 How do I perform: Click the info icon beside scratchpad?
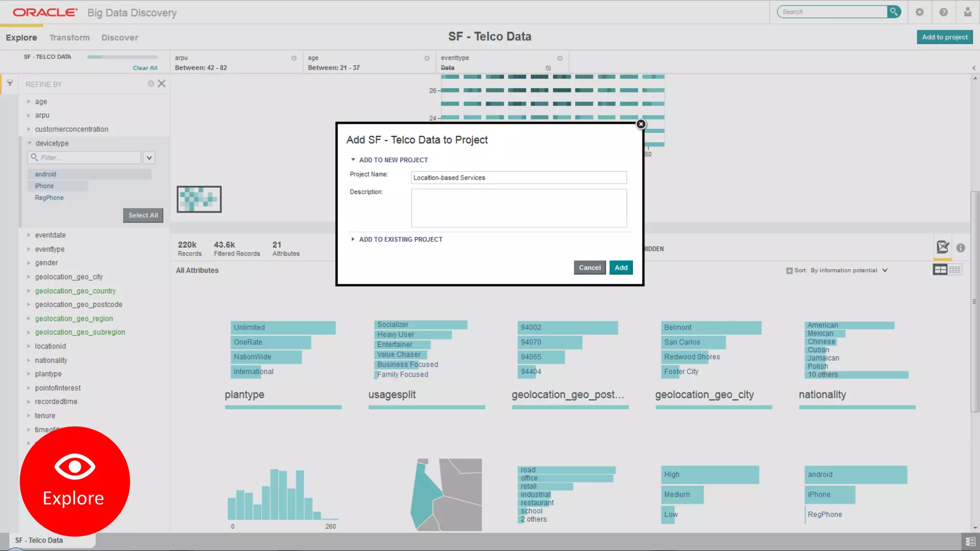[960, 248]
